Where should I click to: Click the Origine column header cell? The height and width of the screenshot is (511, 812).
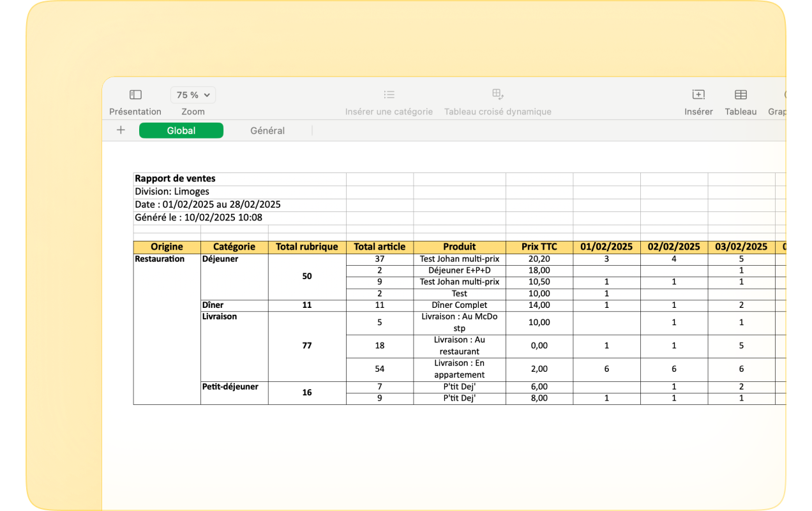167,247
